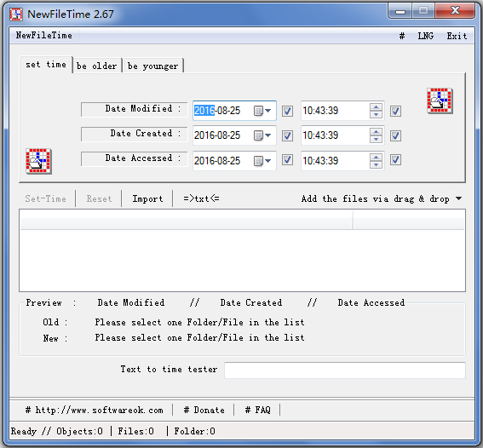Close the NewFileTime window

455,11
